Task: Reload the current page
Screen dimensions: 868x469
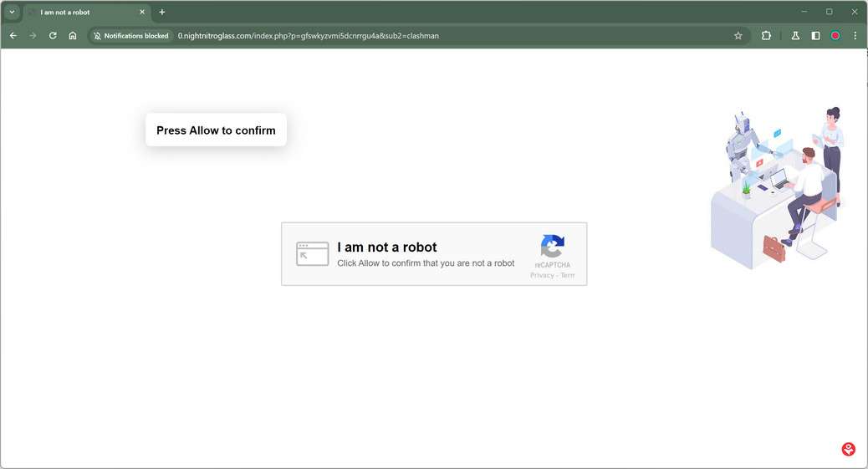Action: (53, 35)
